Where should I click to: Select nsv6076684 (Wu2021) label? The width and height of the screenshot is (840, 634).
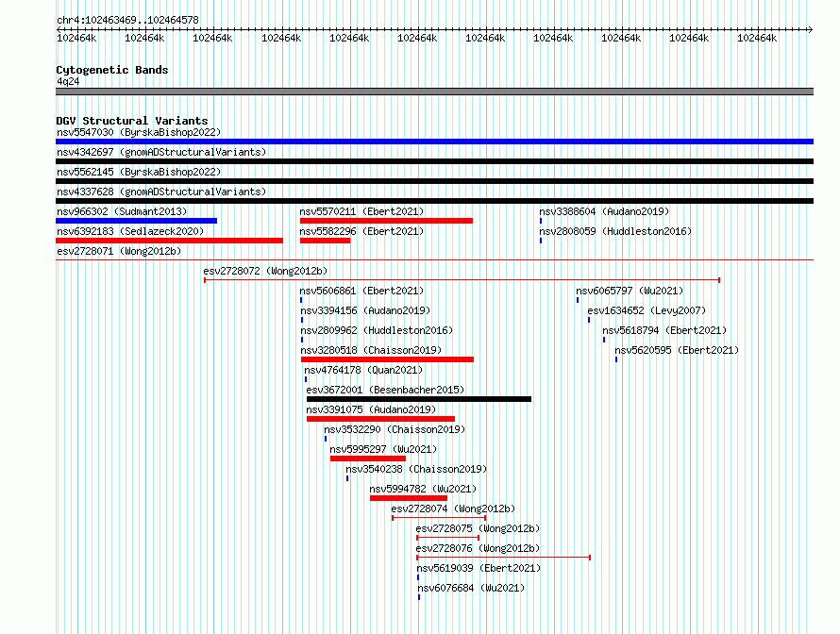click(471, 588)
